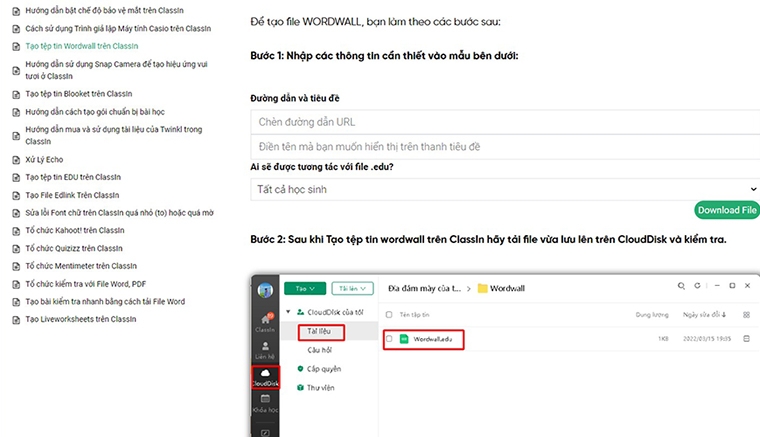Sort by 'Dung lượng' column header
The height and width of the screenshot is (437, 760).
click(652, 315)
